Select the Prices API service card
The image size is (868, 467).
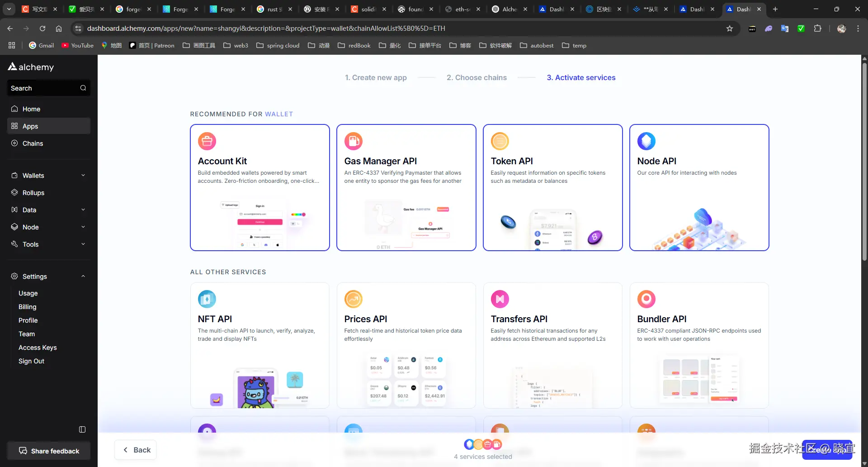click(406, 345)
